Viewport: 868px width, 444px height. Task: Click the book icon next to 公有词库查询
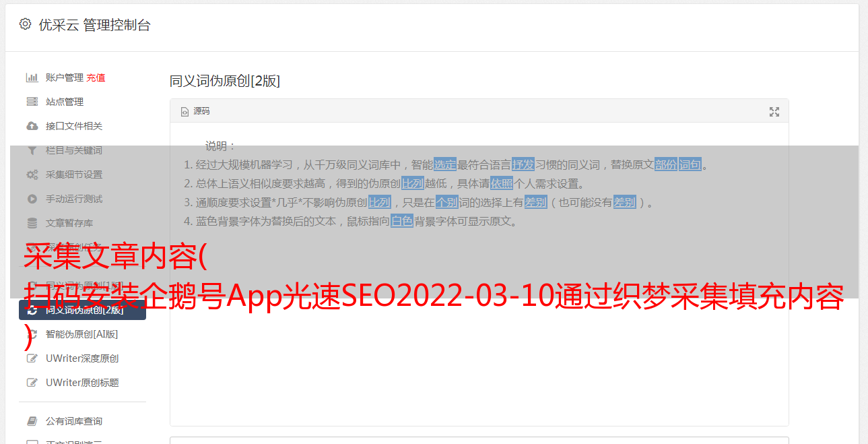[x=32, y=421]
